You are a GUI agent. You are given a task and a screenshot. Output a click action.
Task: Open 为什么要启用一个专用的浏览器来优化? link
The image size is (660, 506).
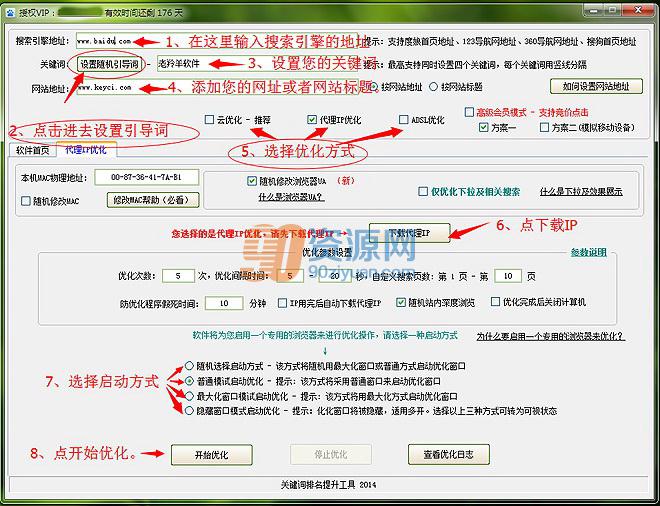pyautogui.click(x=550, y=336)
